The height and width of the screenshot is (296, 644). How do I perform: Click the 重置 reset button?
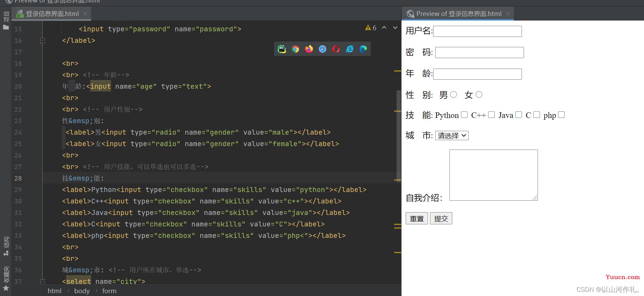coord(417,218)
